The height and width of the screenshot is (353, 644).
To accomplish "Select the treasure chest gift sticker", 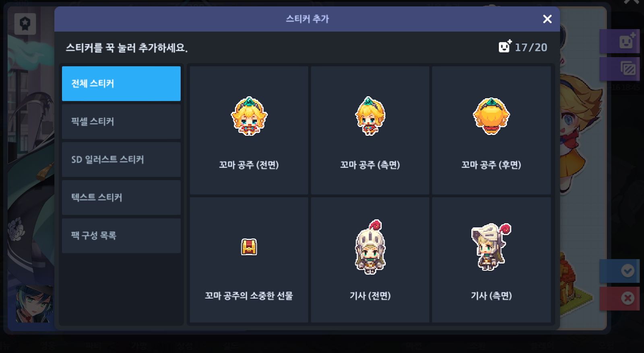I will coord(249,260).
